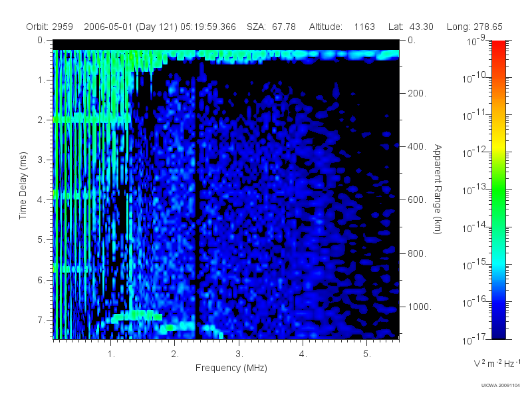Image resolution: width=532 pixels, height=399 pixels.
Task: Click the '3.' frequency tick label
Action: point(239,354)
